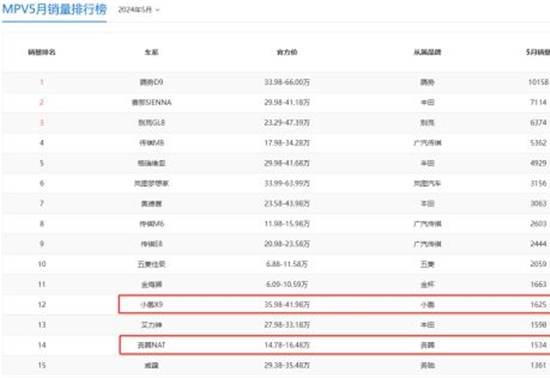Click the 岚图汽车 brand cell
Screen dimensions: 550x378
427,183
